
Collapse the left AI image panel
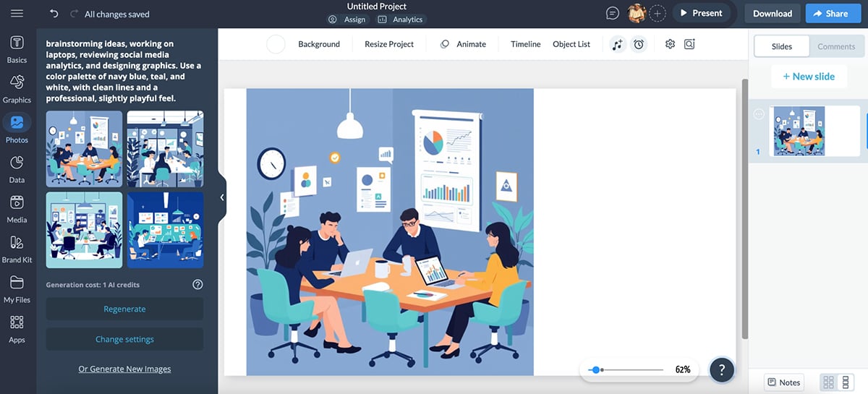coord(221,197)
